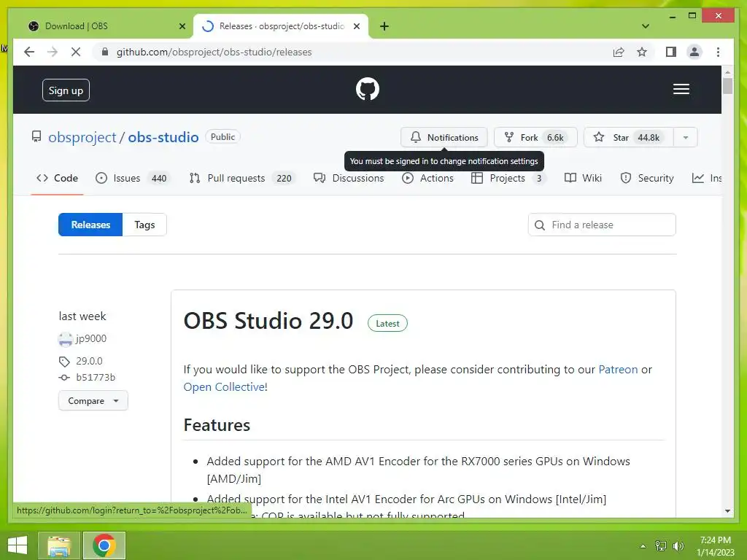Open the hamburger navigation menu
The image size is (747, 560).
(x=681, y=89)
